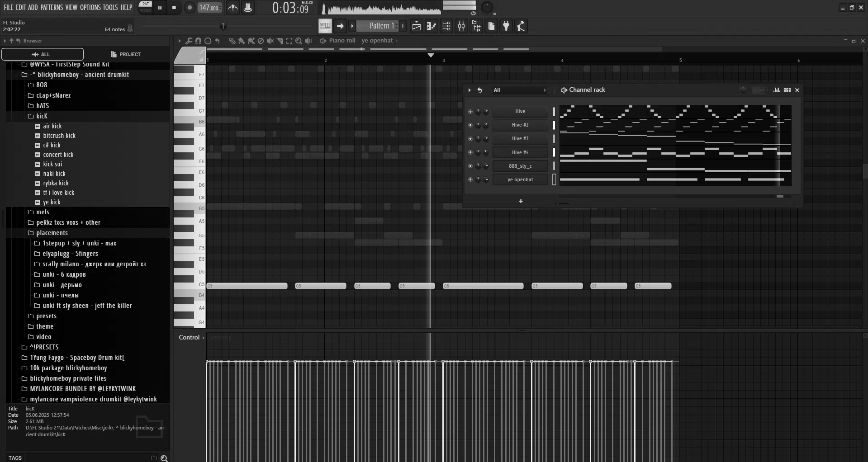
Task: Open the All channel filter dropdown
Action: [520, 90]
